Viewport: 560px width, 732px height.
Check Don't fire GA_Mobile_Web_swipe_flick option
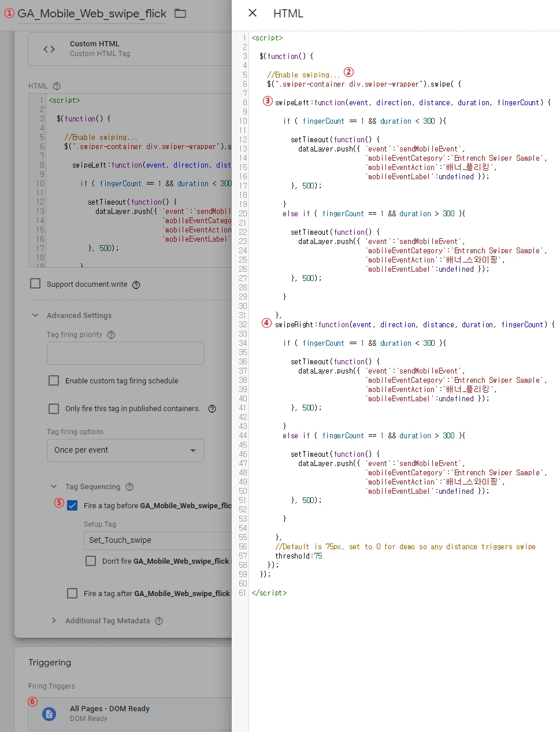[91, 561]
